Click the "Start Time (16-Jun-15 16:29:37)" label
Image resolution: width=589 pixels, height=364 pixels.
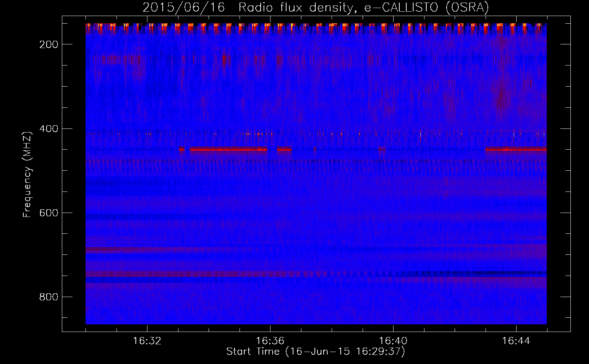pos(316,352)
